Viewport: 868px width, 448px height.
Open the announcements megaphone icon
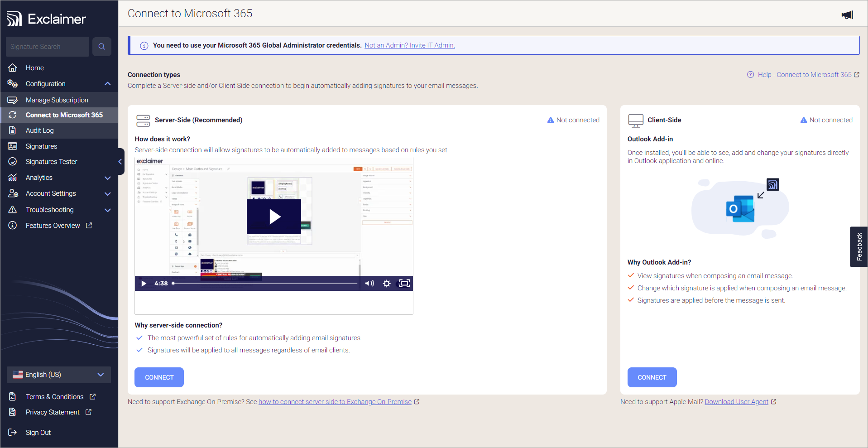pyautogui.click(x=847, y=15)
